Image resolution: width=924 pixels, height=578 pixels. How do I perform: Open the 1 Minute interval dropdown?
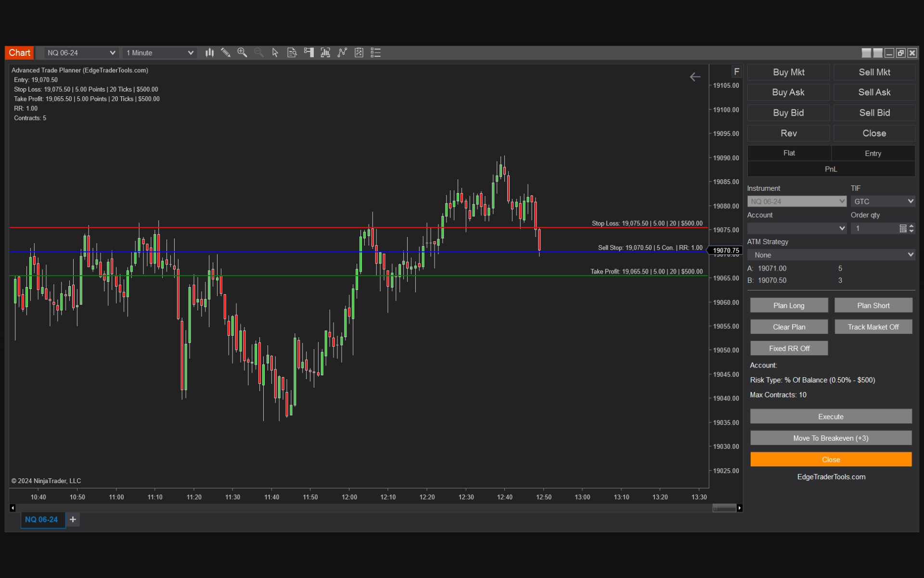point(159,53)
